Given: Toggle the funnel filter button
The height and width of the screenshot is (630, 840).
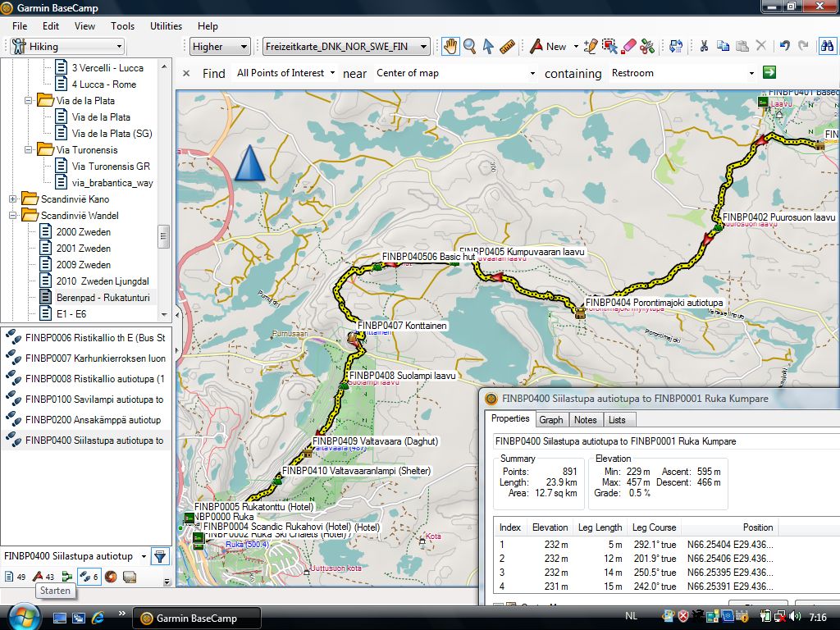Looking at the screenshot, I should tap(160, 556).
